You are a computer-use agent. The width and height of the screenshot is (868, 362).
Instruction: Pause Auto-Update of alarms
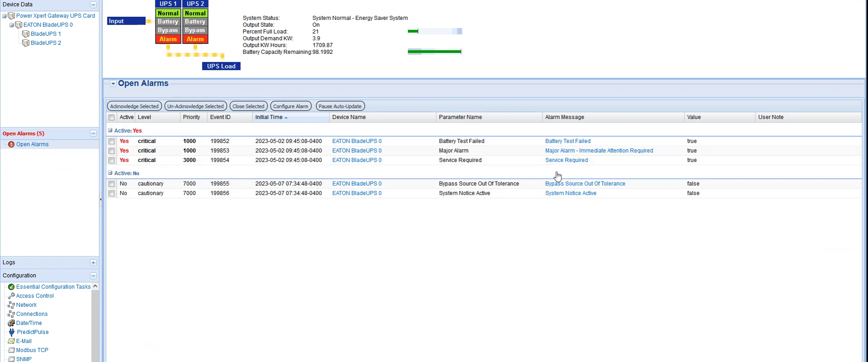(340, 106)
